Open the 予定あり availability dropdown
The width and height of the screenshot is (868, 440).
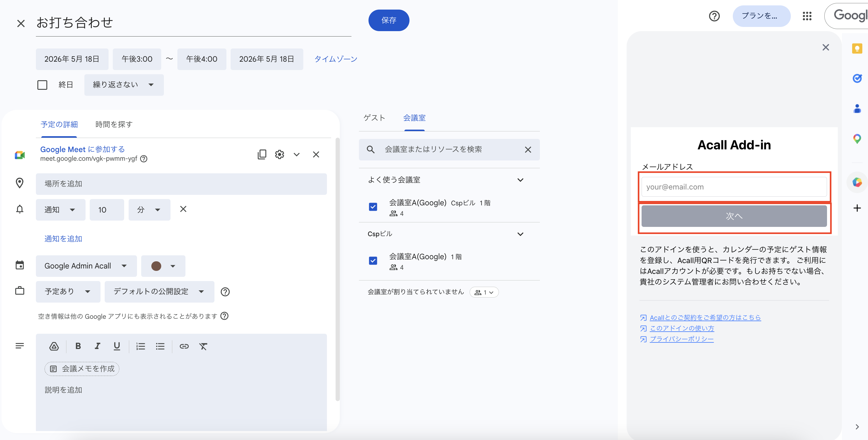point(68,292)
